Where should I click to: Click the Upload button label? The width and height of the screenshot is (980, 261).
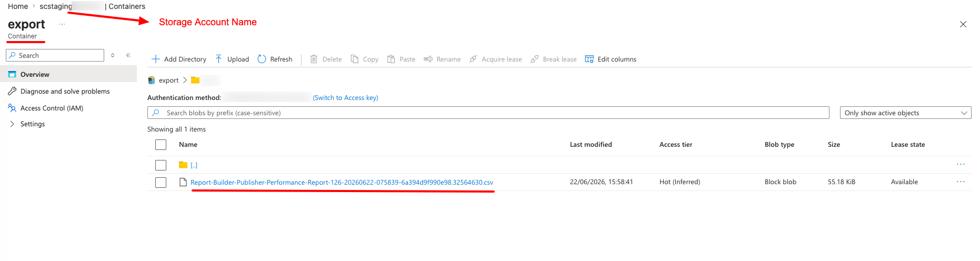(x=238, y=59)
